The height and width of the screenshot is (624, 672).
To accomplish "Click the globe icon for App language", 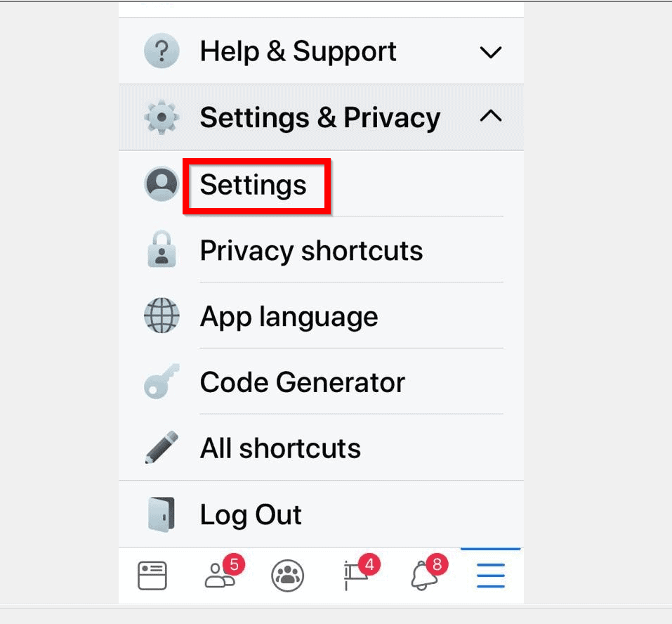I will pyautogui.click(x=162, y=316).
